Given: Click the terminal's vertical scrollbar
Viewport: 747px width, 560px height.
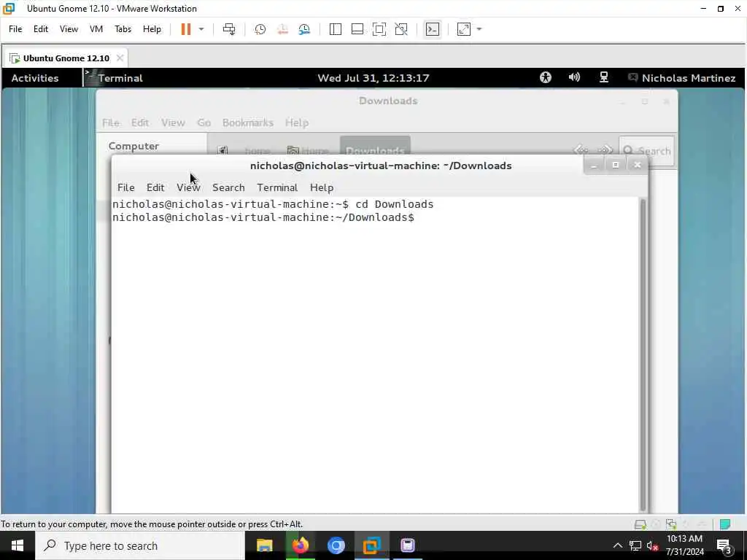Looking at the screenshot, I should pos(643,355).
